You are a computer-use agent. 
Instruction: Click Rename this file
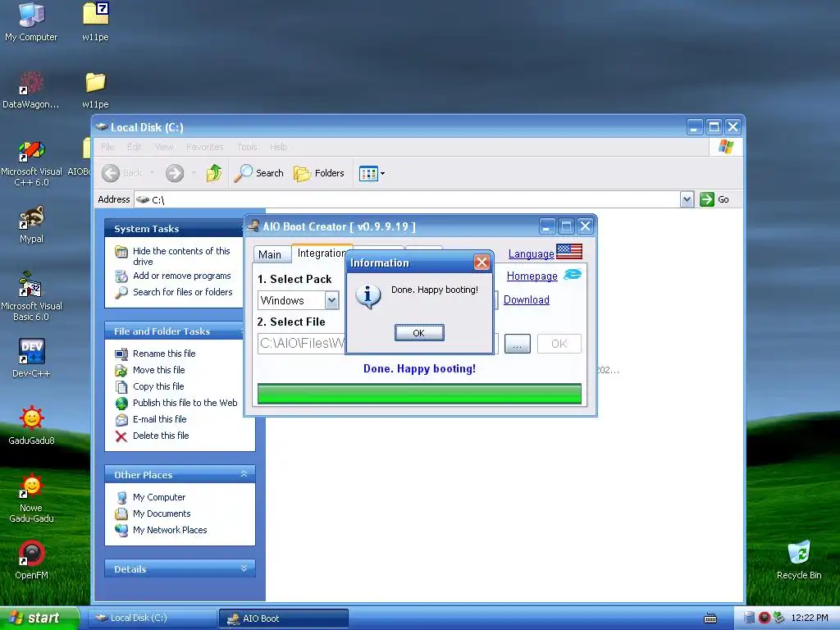click(x=164, y=354)
